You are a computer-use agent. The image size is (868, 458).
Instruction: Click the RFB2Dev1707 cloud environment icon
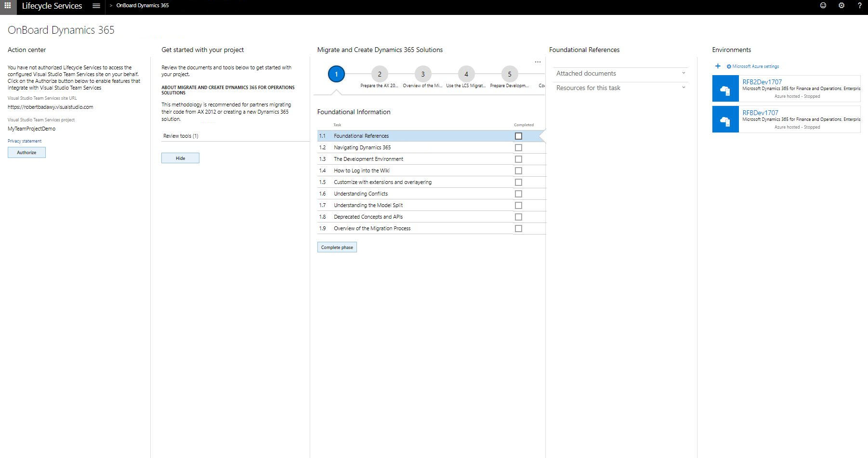[725, 88]
